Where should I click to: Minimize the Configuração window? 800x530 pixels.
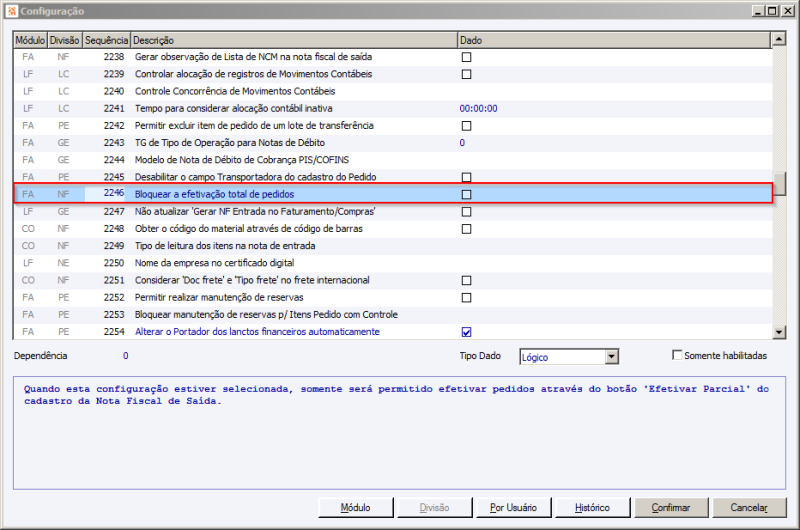tap(758, 11)
